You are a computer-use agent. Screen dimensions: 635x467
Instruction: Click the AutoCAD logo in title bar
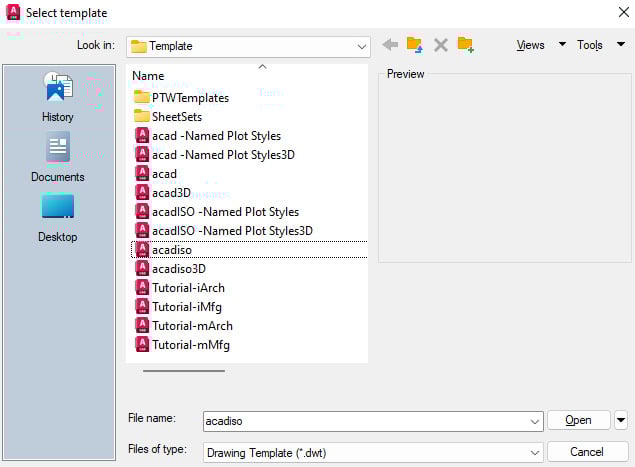(13, 12)
